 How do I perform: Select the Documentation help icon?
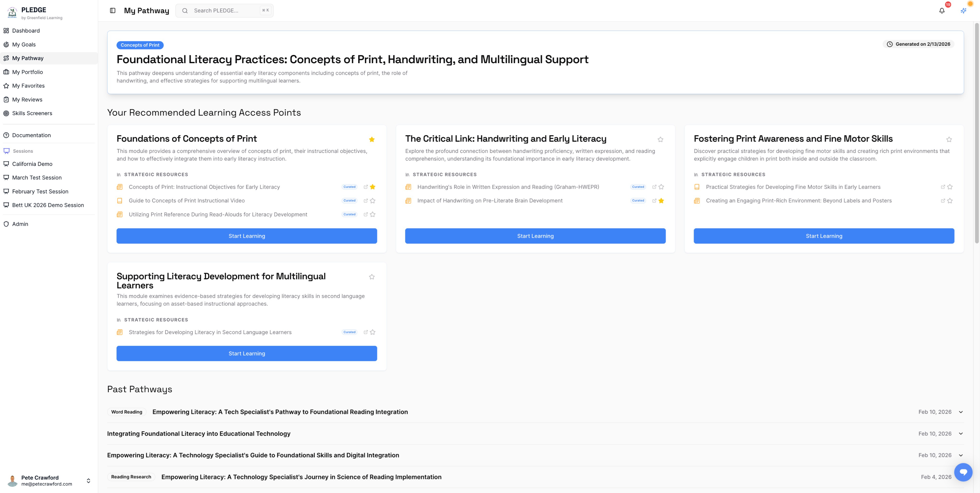coord(6,135)
